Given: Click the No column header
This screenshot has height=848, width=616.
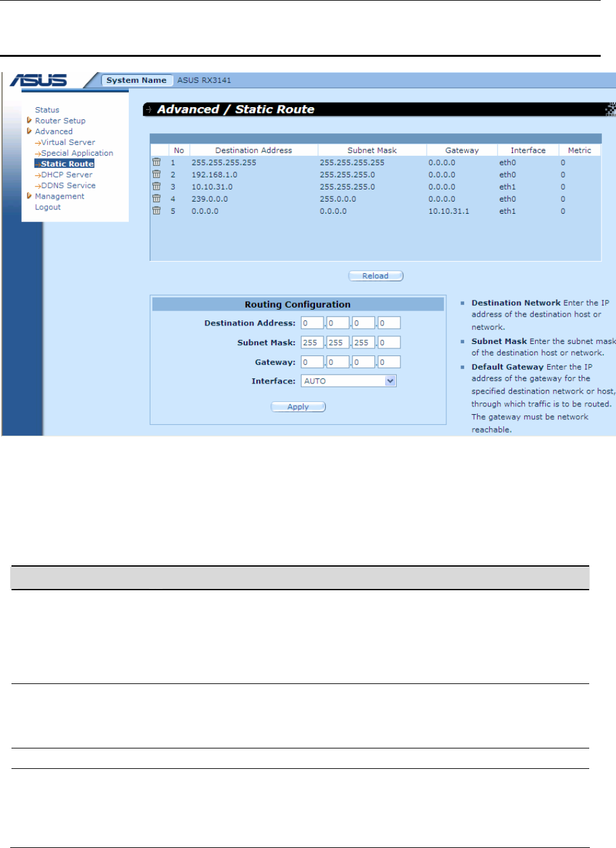Looking at the screenshot, I should [x=179, y=151].
